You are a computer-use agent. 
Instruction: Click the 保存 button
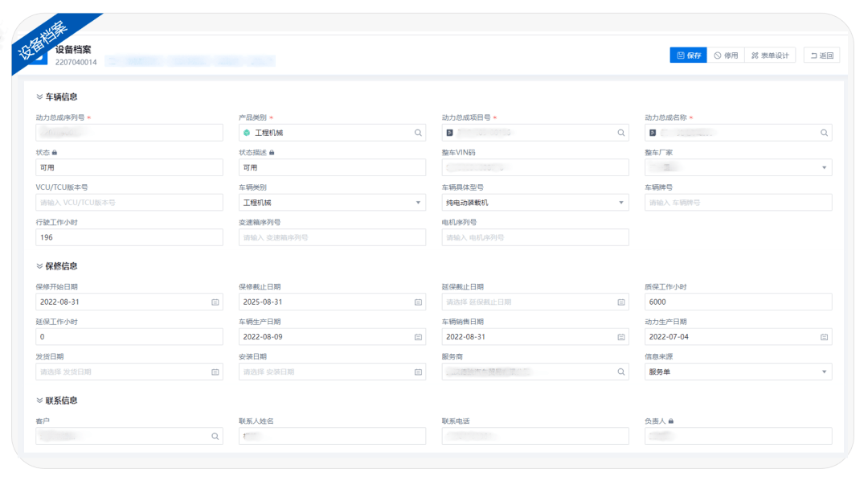click(689, 55)
